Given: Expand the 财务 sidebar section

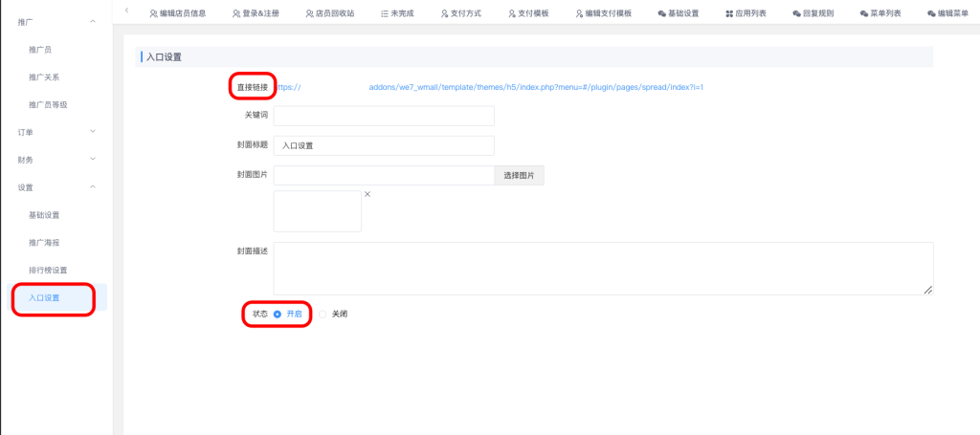Looking at the screenshot, I should tap(92, 160).
